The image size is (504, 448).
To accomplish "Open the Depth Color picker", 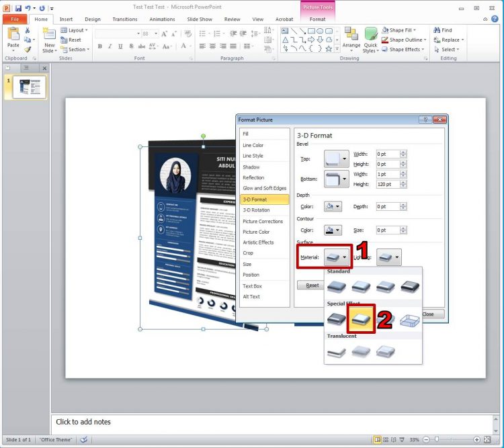I will 333,207.
